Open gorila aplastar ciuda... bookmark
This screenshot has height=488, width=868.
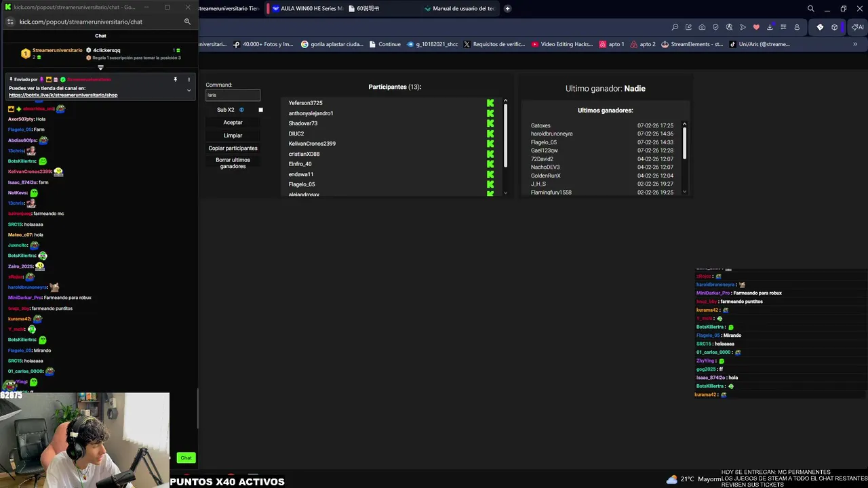(332, 44)
